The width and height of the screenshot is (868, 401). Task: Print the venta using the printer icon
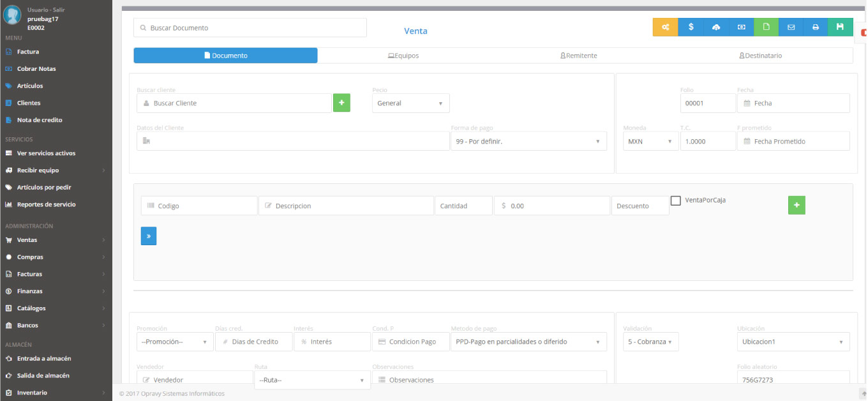pyautogui.click(x=816, y=27)
